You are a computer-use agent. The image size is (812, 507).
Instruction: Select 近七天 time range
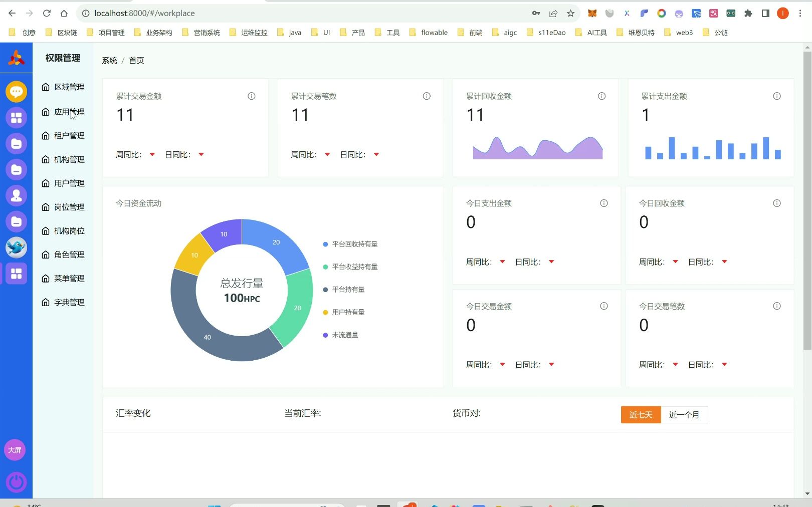pos(641,415)
